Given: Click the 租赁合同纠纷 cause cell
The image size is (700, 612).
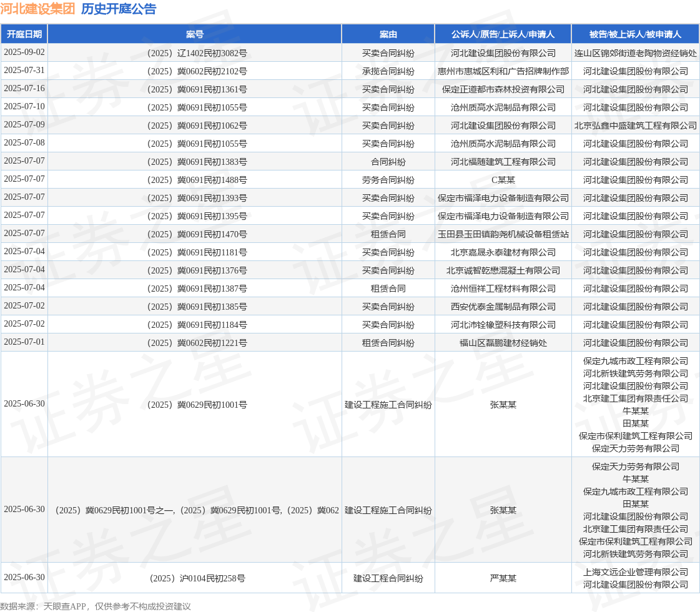Looking at the screenshot, I should [388, 343].
